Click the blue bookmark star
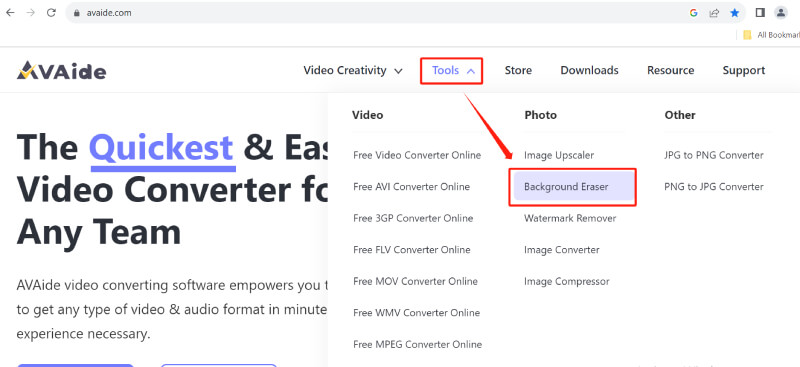The image size is (800, 367). click(x=735, y=13)
